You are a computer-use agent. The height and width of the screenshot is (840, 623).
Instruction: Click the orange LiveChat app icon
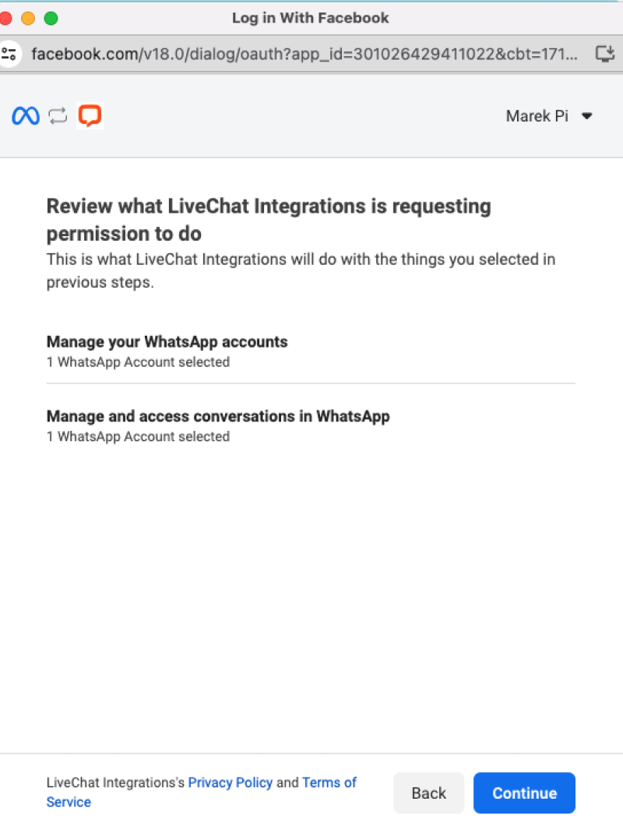coord(90,115)
